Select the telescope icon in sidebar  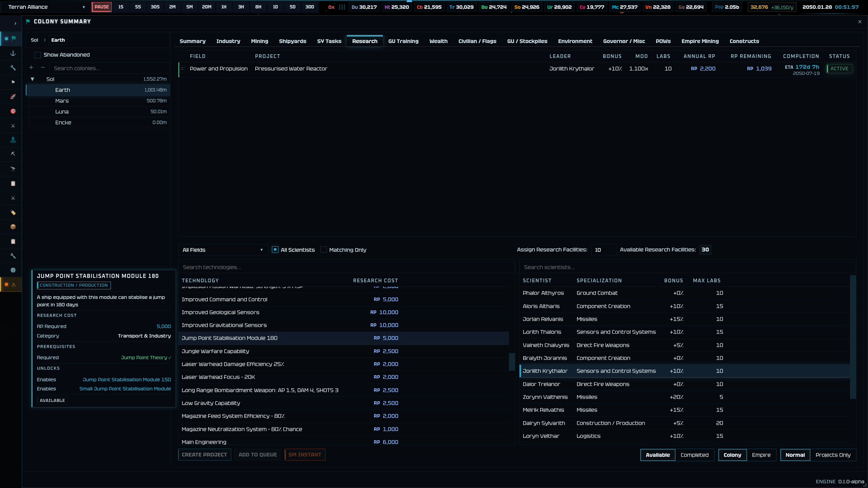click(13, 169)
